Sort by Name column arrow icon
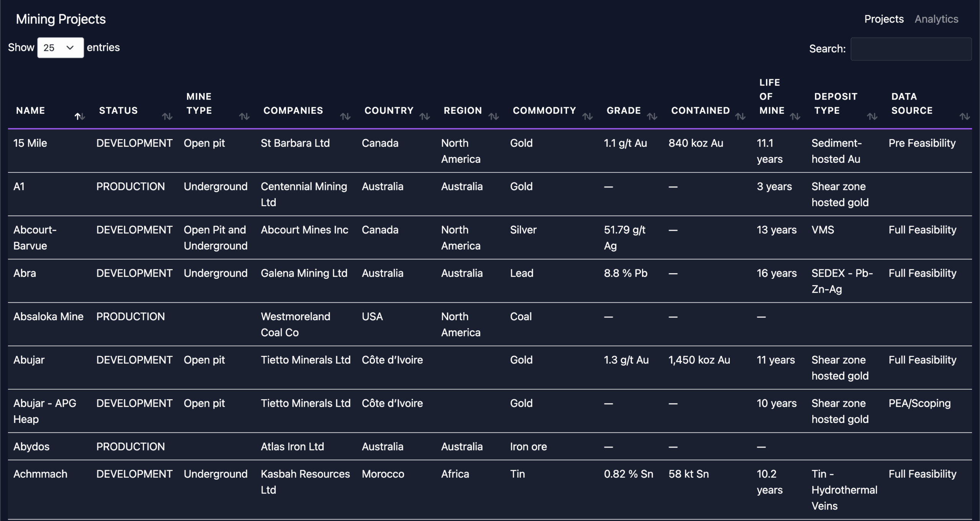The image size is (980, 521). click(x=80, y=116)
